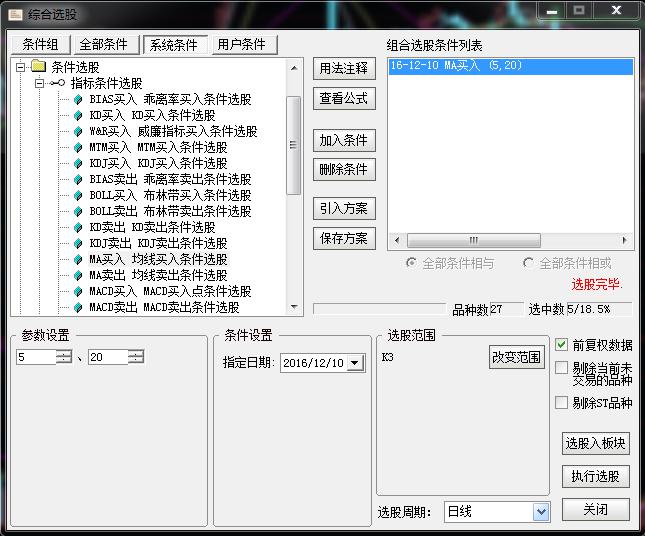
Task: Click the 综合选股 title bar window icon
Action: click(x=15, y=15)
